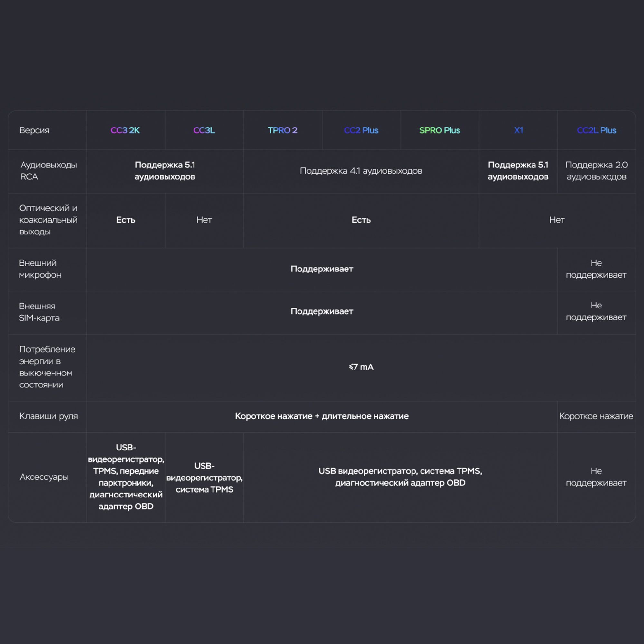Viewport: 644px width, 644px height.
Task: Click Короткое нажатие + длительное нажатие cell
Action: tap(322, 416)
